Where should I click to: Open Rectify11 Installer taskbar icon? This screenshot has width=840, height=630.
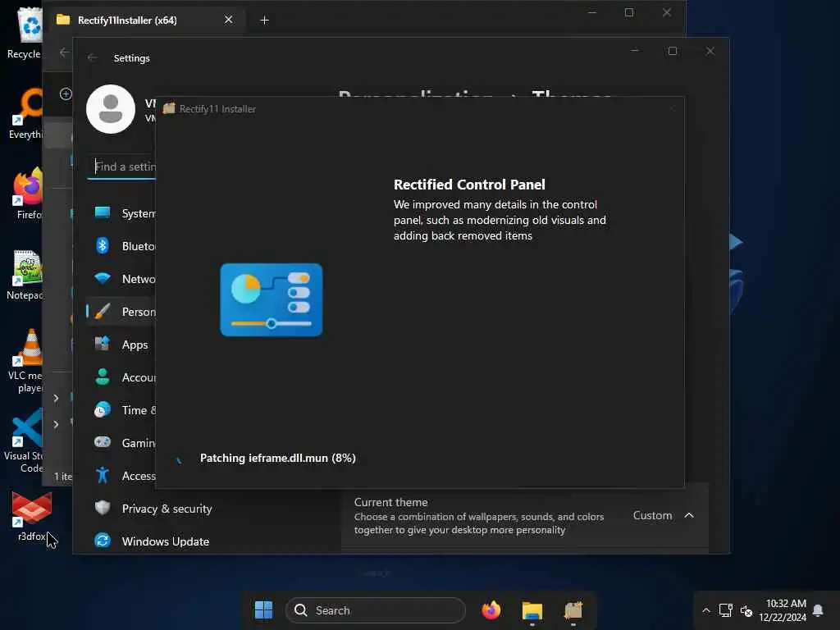[573, 610]
